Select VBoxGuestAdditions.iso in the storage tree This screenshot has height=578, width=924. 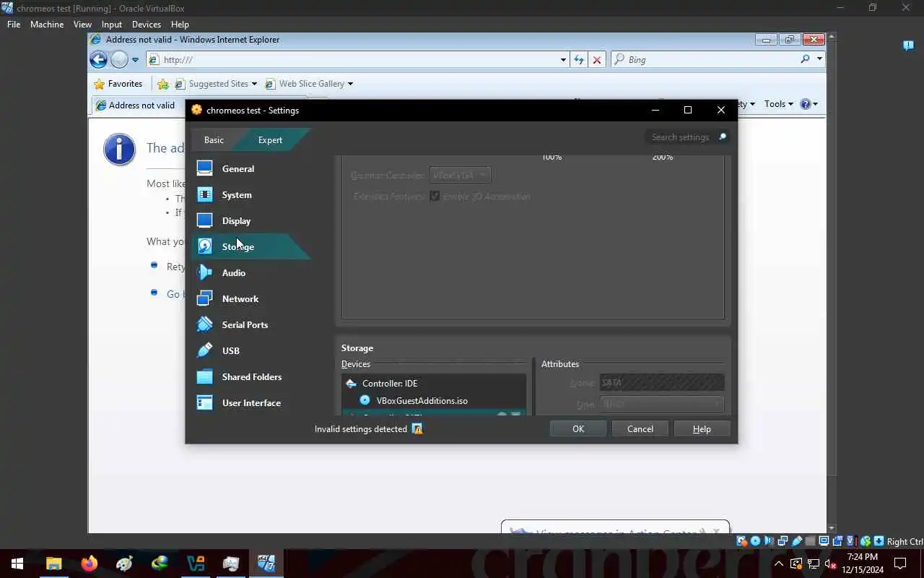pos(434,400)
